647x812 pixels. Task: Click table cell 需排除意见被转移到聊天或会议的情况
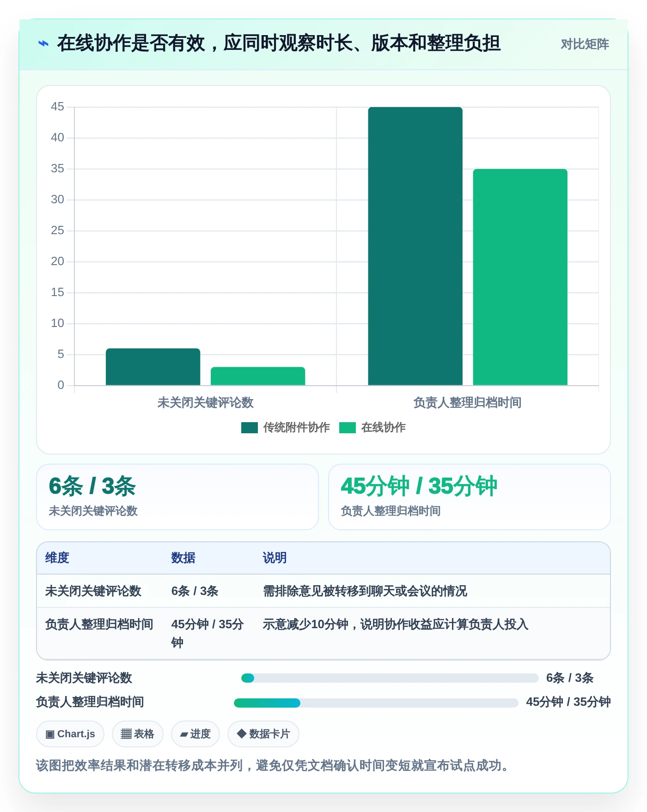point(365,591)
